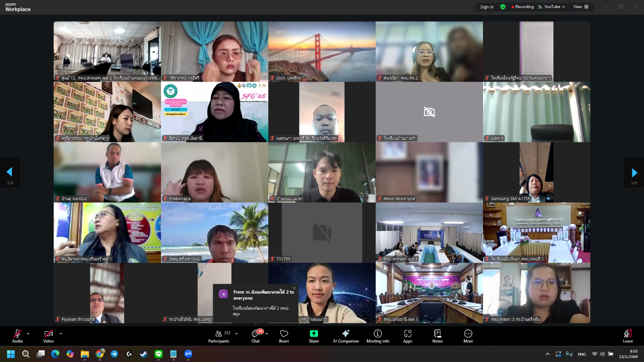Click the green encryption shield icon
644x362 pixels.
pos(503,7)
